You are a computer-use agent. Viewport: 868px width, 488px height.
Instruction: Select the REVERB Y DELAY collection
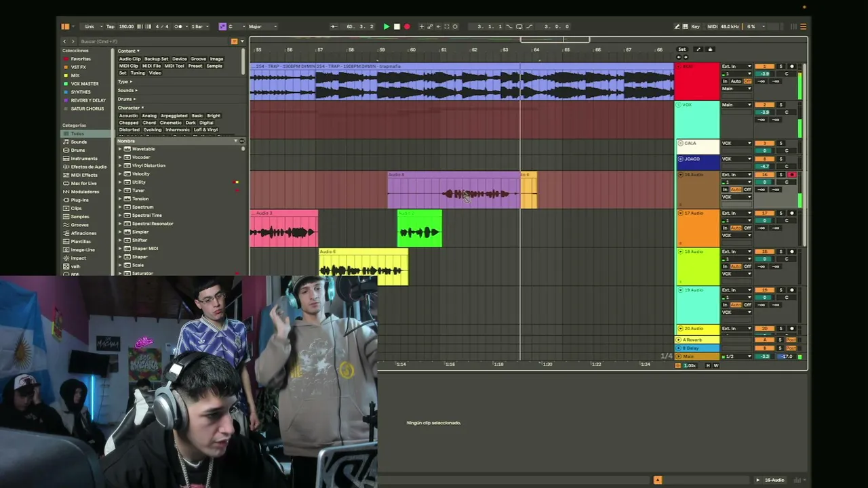(x=88, y=100)
